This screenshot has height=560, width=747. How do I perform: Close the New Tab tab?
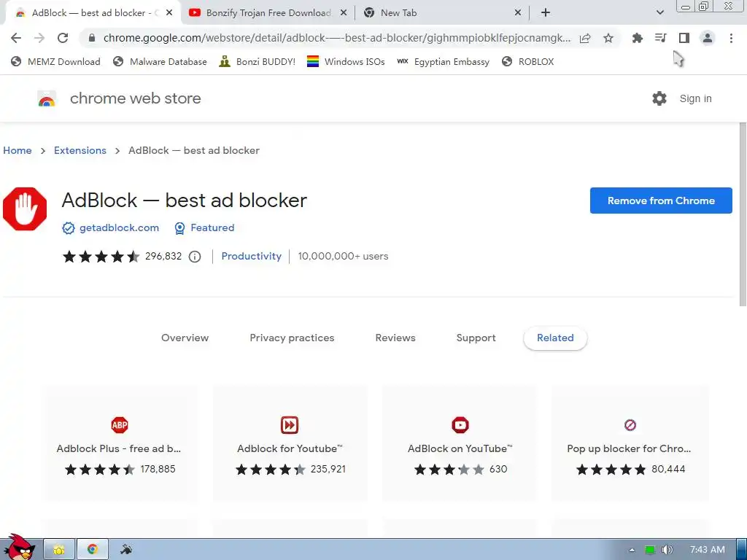pos(518,13)
